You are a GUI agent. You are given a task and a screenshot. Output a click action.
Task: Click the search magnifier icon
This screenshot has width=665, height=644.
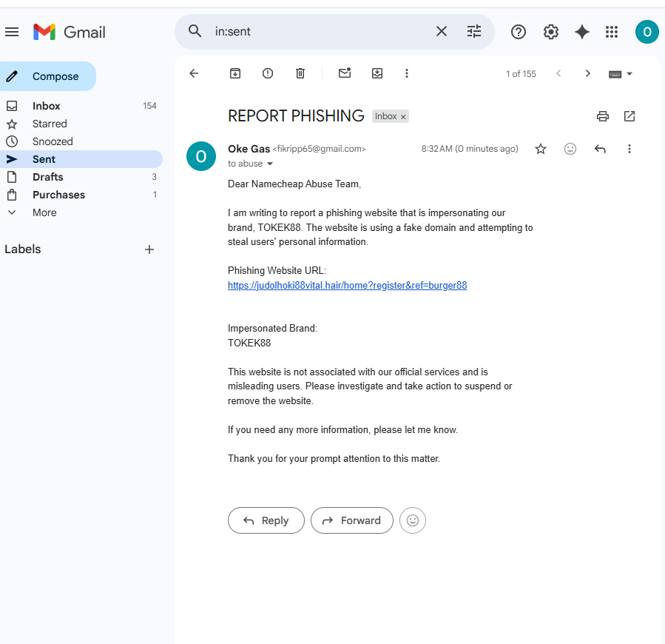[x=195, y=31]
